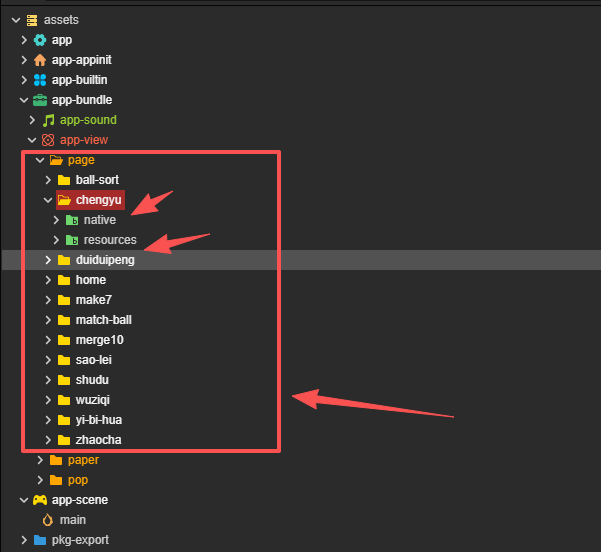Select the wuziqi folder
The image size is (601, 552).
tap(93, 400)
